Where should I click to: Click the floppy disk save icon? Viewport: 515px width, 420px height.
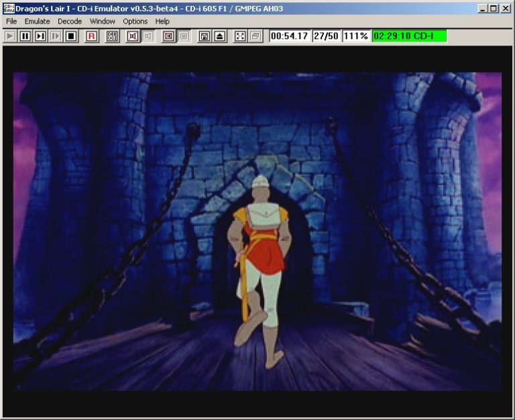click(x=205, y=36)
